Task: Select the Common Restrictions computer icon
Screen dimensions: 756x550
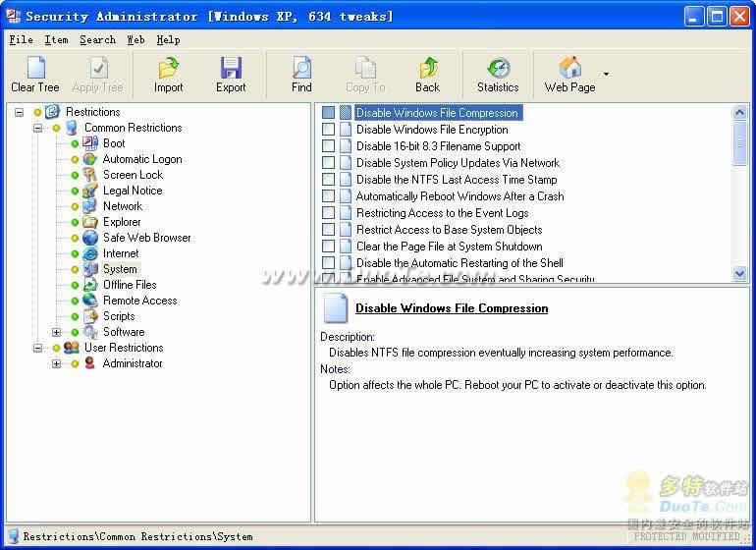Action: (x=72, y=128)
